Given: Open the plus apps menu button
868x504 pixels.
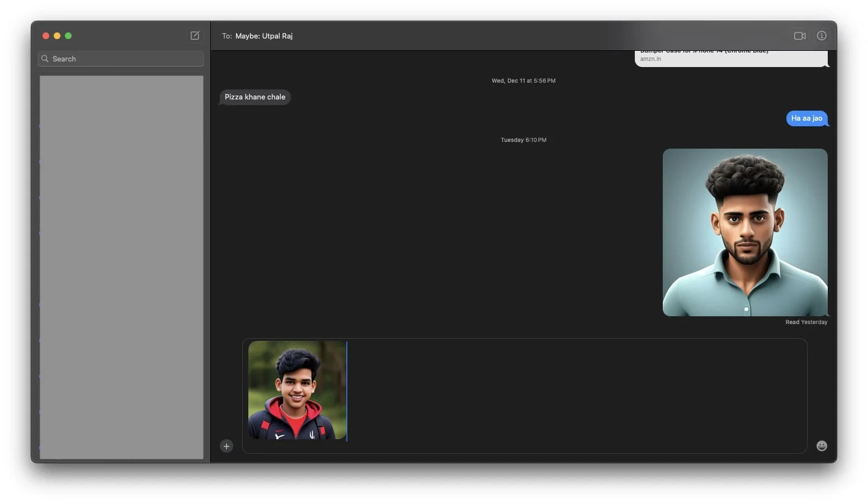Looking at the screenshot, I should tap(227, 446).
